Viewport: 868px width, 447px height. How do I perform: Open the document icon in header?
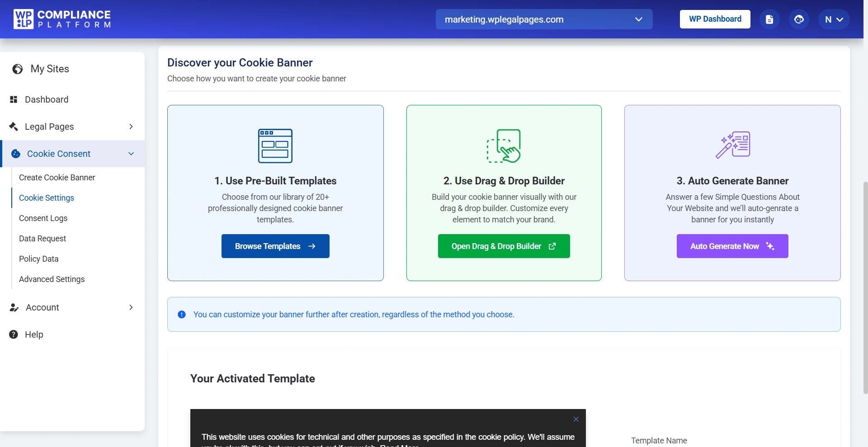[x=769, y=19]
